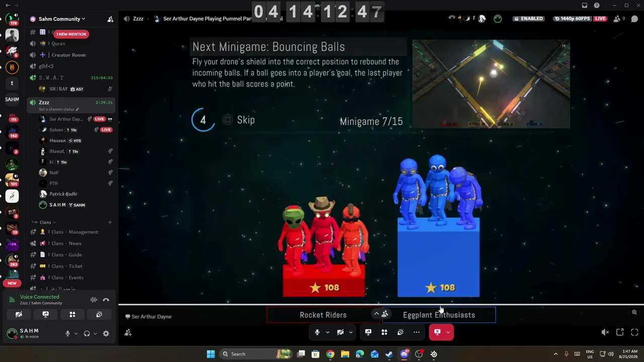Show hidden system tray icons

(x=555, y=354)
